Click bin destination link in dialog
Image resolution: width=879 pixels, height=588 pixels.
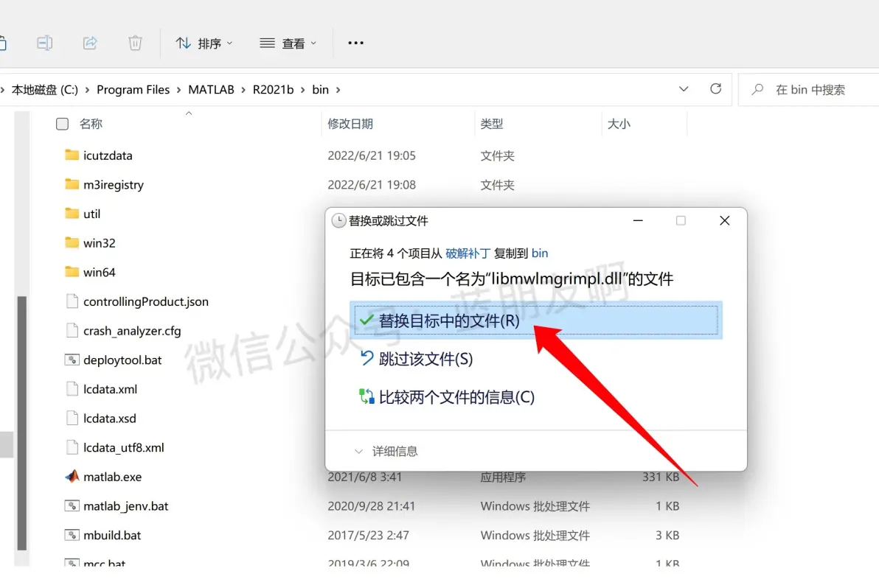click(x=540, y=253)
